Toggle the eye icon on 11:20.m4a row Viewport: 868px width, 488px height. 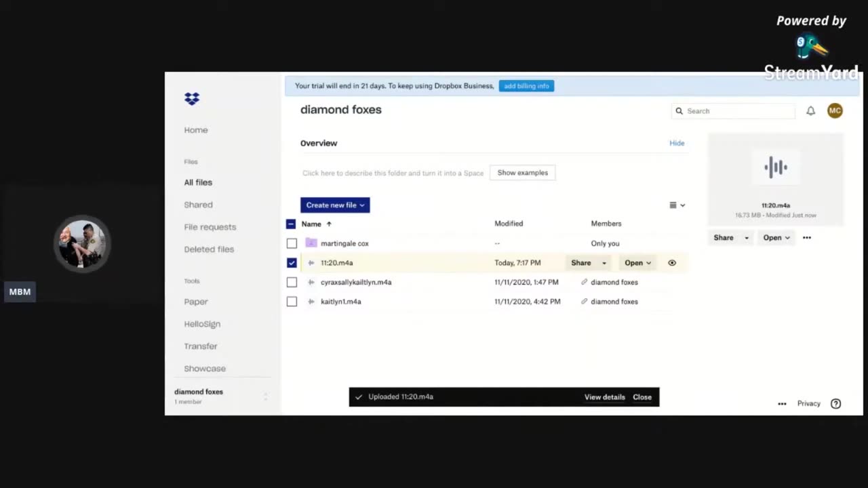tap(672, 263)
